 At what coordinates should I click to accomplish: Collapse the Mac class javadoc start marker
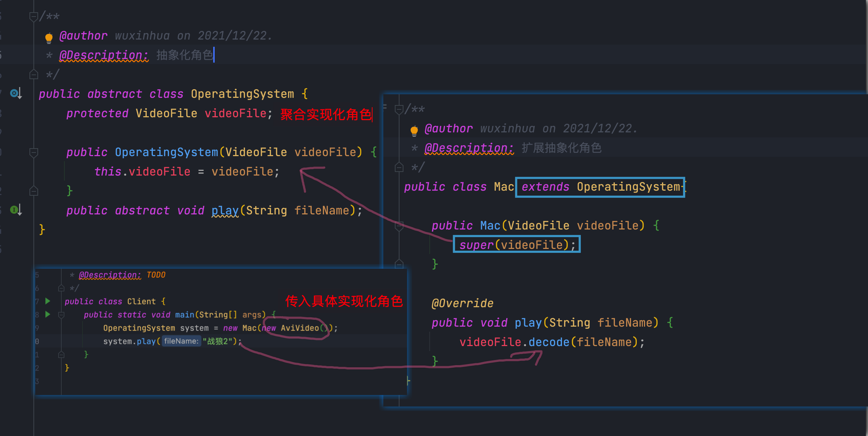click(399, 109)
